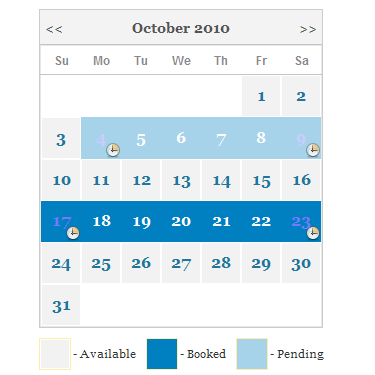Click pending date October 6
The height and width of the screenshot is (375, 375).
coord(181,138)
